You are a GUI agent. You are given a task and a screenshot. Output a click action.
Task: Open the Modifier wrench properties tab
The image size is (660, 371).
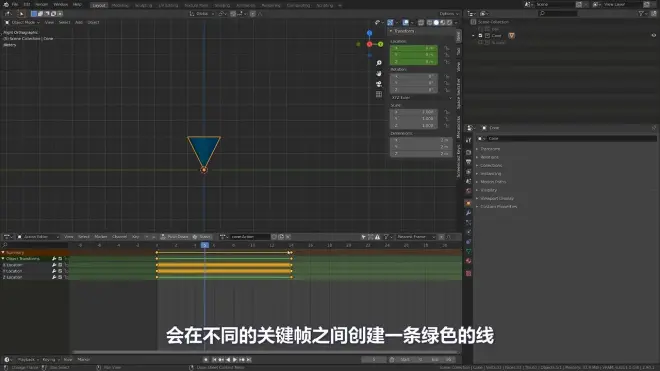[468, 213]
